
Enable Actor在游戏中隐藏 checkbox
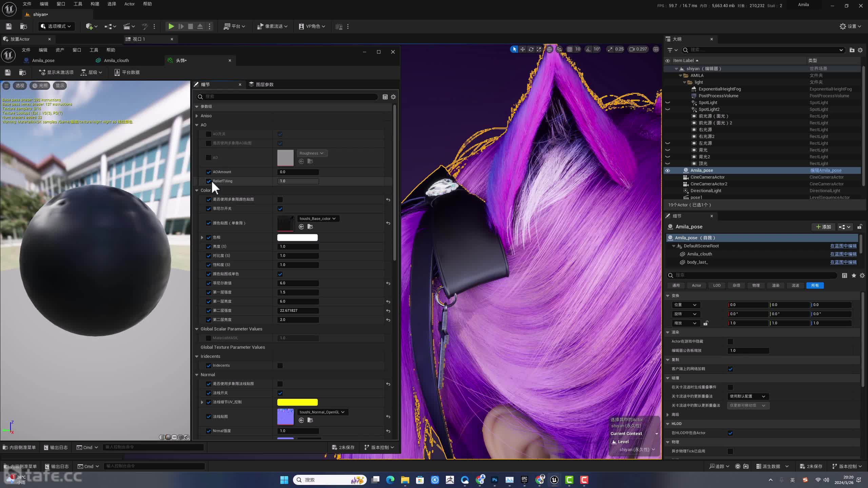coord(730,342)
